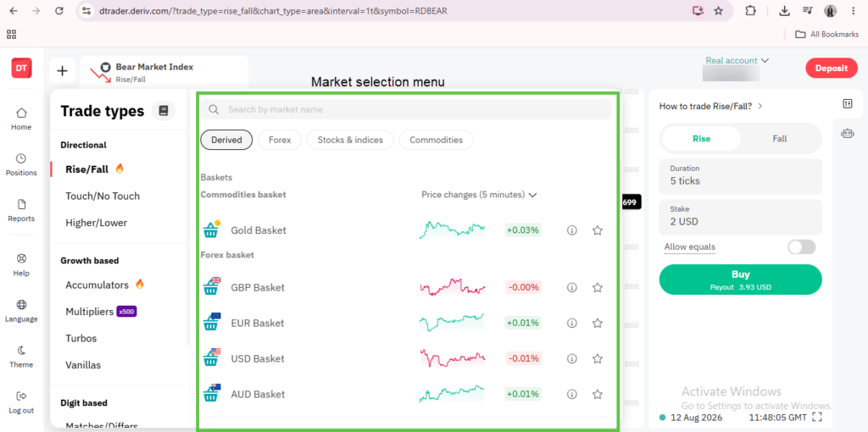Image resolution: width=868 pixels, height=432 pixels.
Task: Open the trade parameters panel icon
Action: (848, 103)
